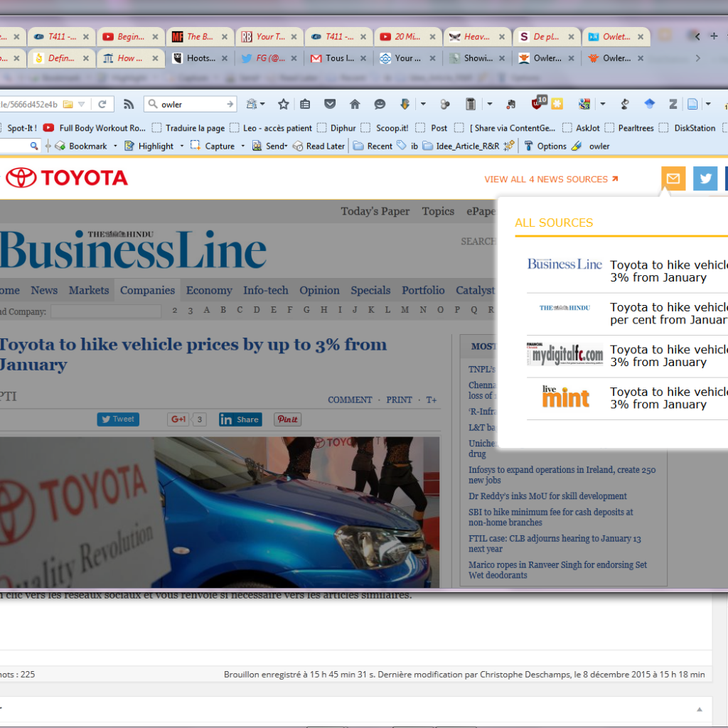This screenshot has height=728, width=728.
Task: Collapse the panel using the bottom-right triangle
Action: tap(700, 709)
